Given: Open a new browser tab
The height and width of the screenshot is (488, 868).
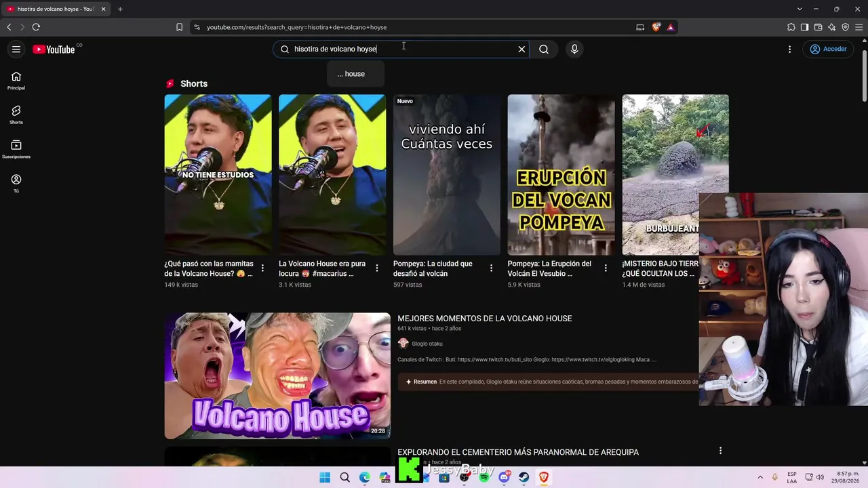Looking at the screenshot, I should (120, 9).
